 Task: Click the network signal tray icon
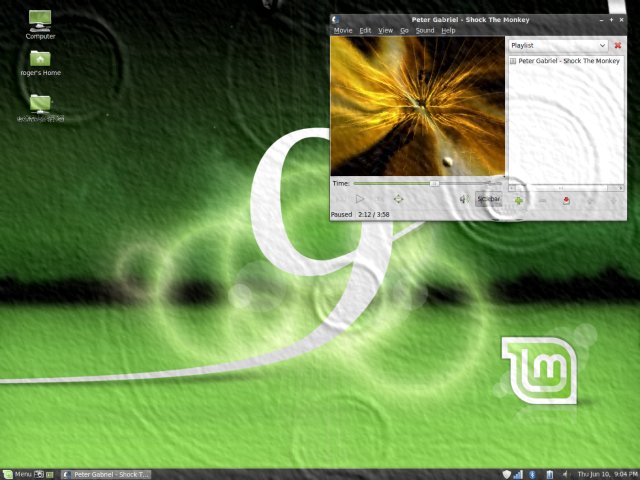pyautogui.click(x=518, y=474)
